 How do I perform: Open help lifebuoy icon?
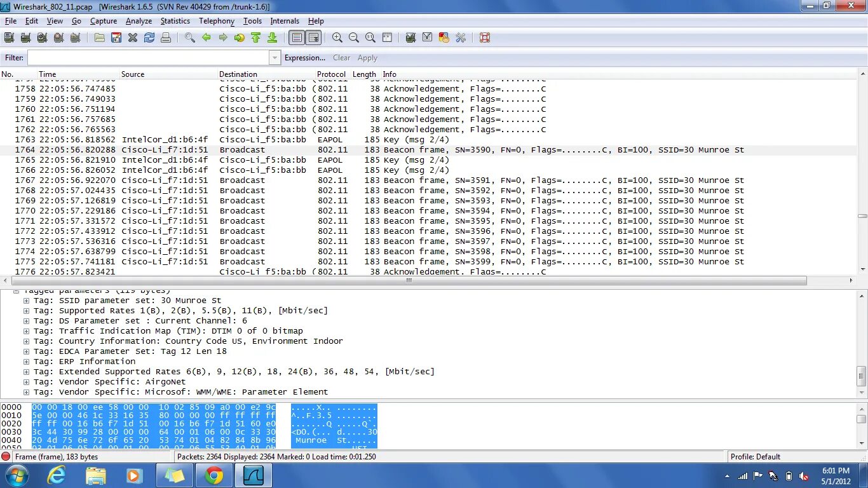pyautogui.click(x=485, y=38)
